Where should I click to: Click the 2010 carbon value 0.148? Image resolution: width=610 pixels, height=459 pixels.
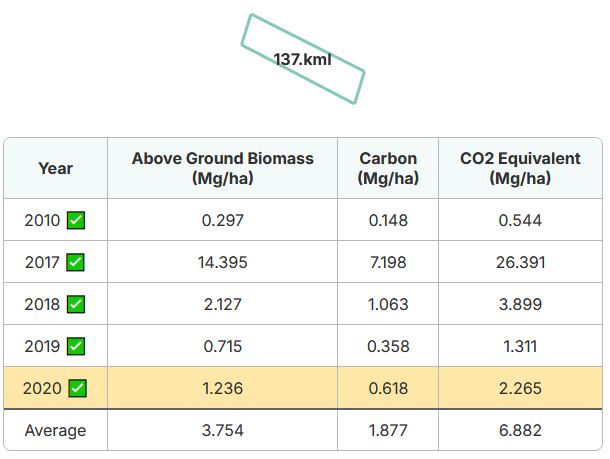pos(388,220)
